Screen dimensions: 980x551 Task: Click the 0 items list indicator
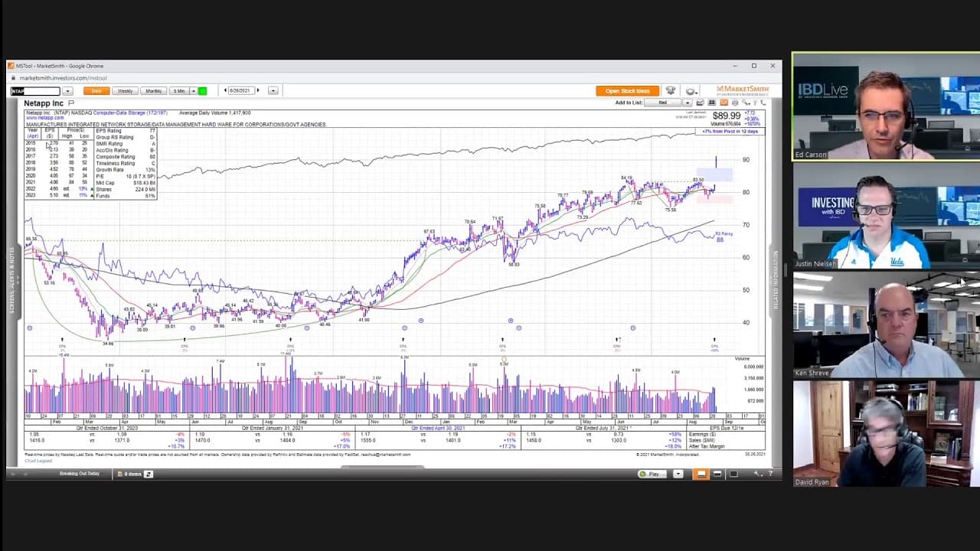pyautogui.click(x=130, y=474)
